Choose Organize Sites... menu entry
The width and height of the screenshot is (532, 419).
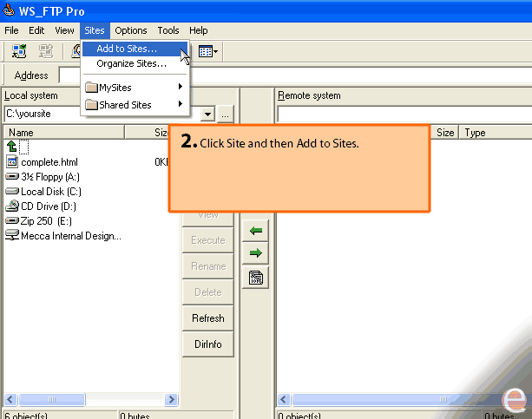131,63
